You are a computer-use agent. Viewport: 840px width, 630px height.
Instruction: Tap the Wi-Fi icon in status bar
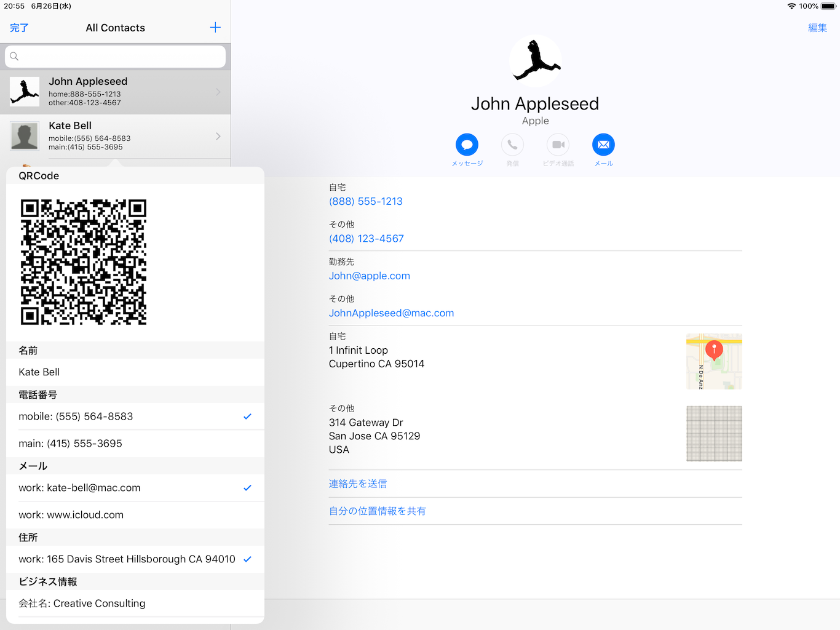[791, 6]
